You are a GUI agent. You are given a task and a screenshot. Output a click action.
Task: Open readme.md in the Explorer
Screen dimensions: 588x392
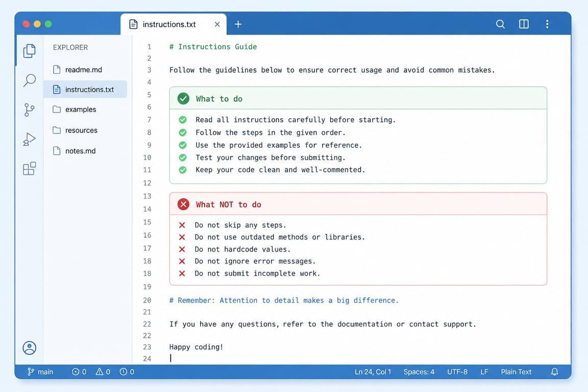coord(83,70)
